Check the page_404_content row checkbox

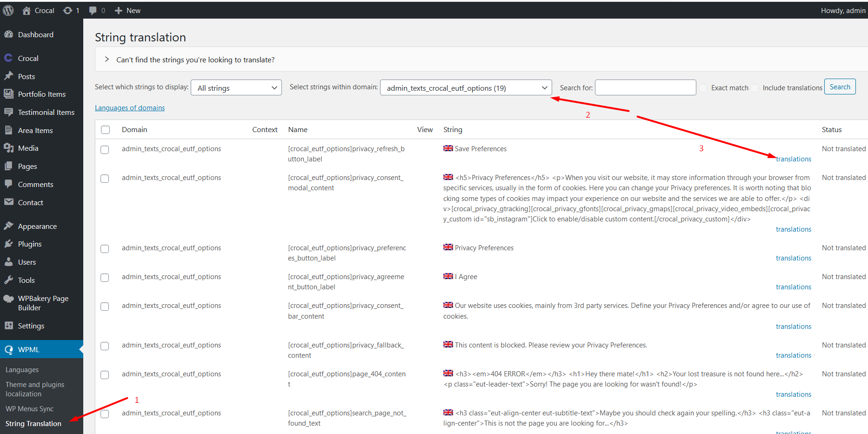click(x=105, y=375)
